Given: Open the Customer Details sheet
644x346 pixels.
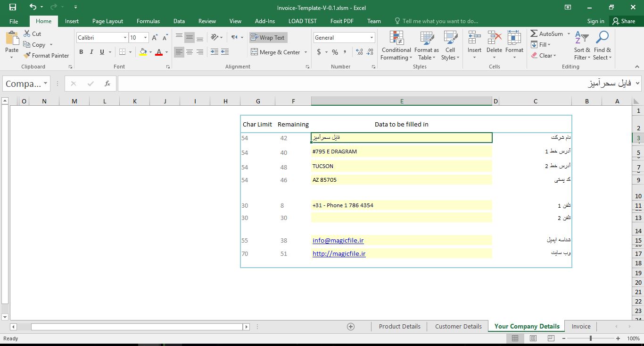Looking at the screenshot, I should click(x=458, y=326).
